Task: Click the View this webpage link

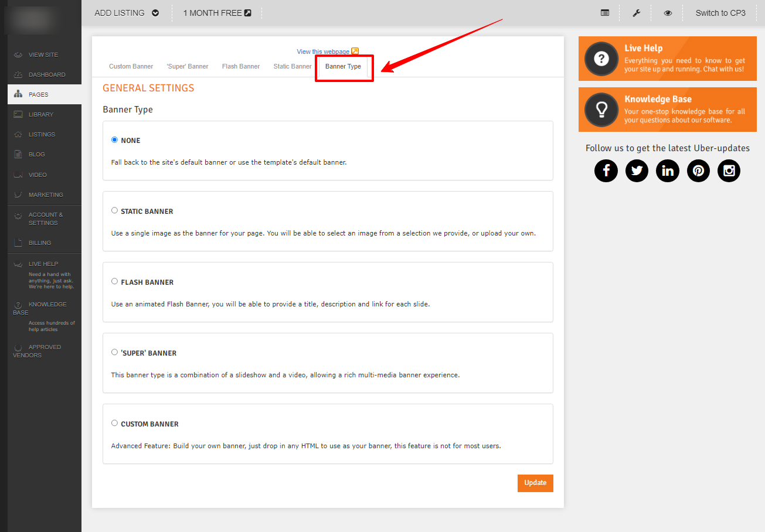Action: pos(323,52)
